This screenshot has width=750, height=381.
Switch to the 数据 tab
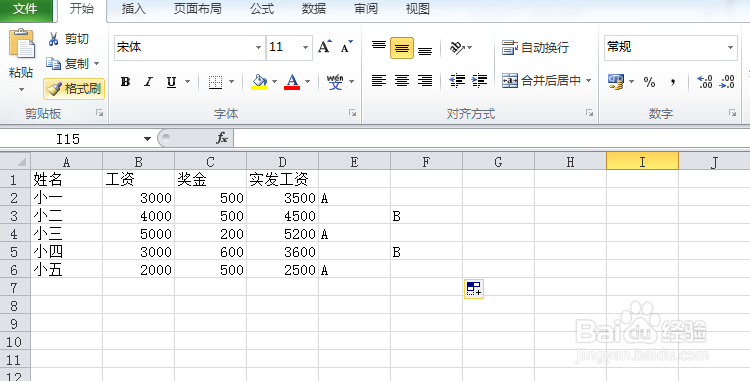point(314,9)
